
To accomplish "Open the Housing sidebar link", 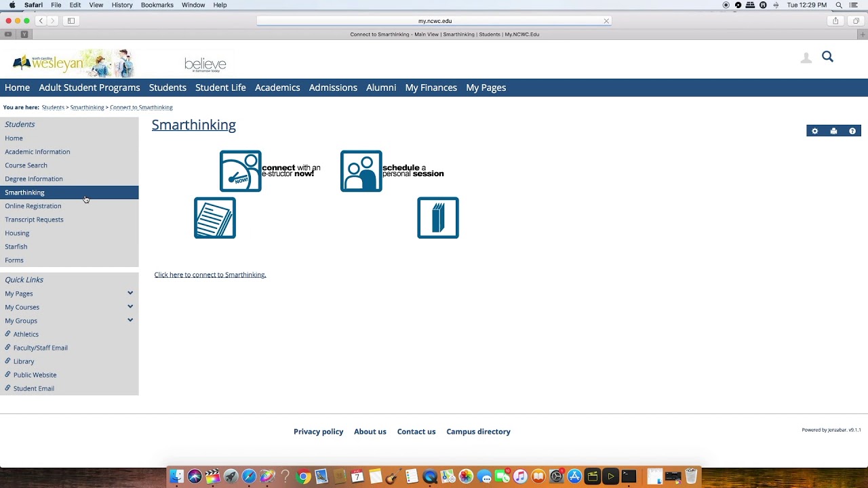I will (x=17, y=233).
